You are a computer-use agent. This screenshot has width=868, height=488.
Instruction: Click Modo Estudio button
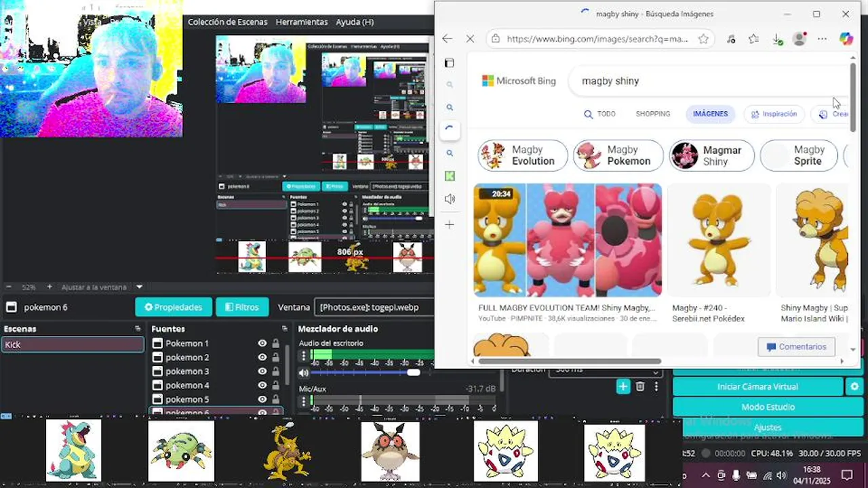coord(768,407)
